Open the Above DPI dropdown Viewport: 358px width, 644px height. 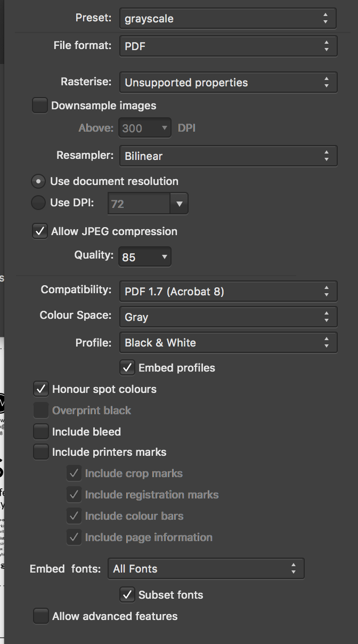tap(144, 128)
